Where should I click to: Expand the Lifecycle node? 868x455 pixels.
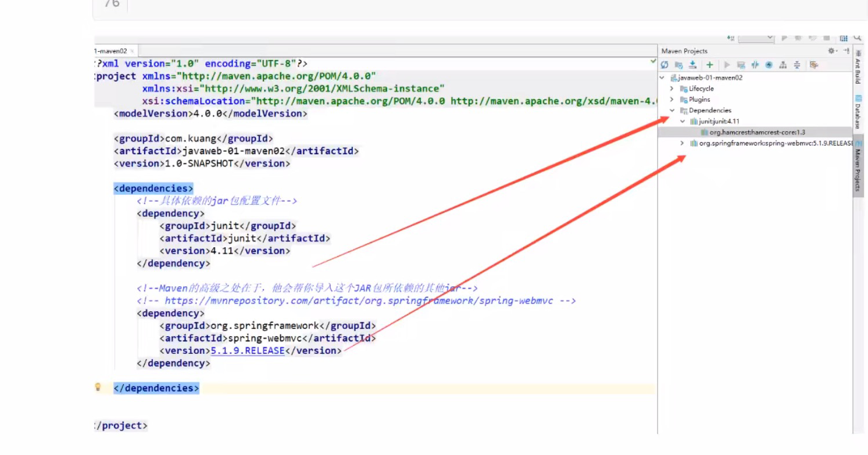point(672,88)
